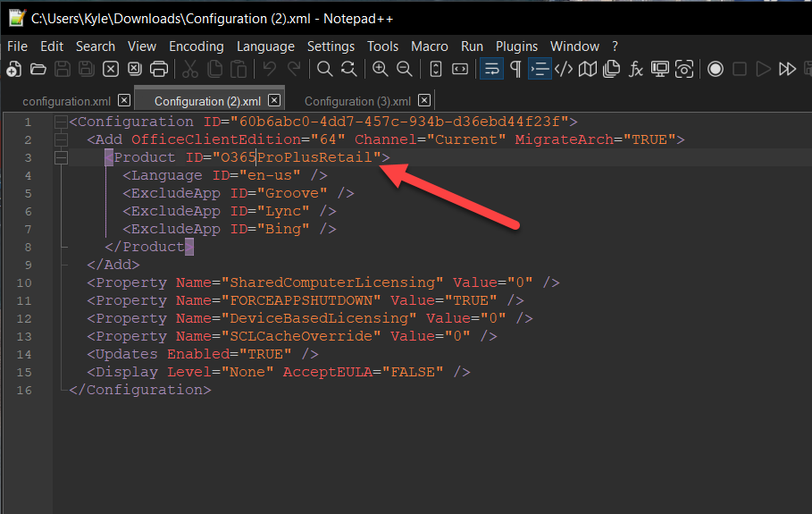The height and width of the screenshot is (514, 812).
Task: Close the Configuration (3).xml tab
Action: tap(424, 100)
